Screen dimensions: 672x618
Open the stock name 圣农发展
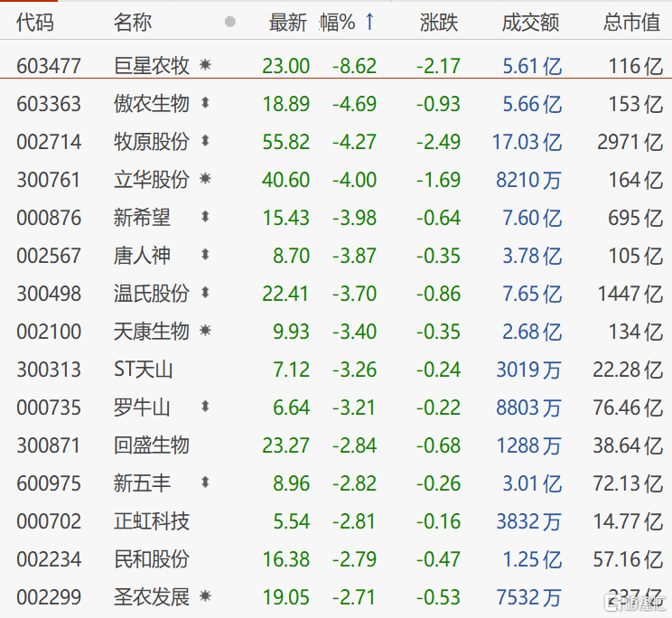(x=151, y=597)
